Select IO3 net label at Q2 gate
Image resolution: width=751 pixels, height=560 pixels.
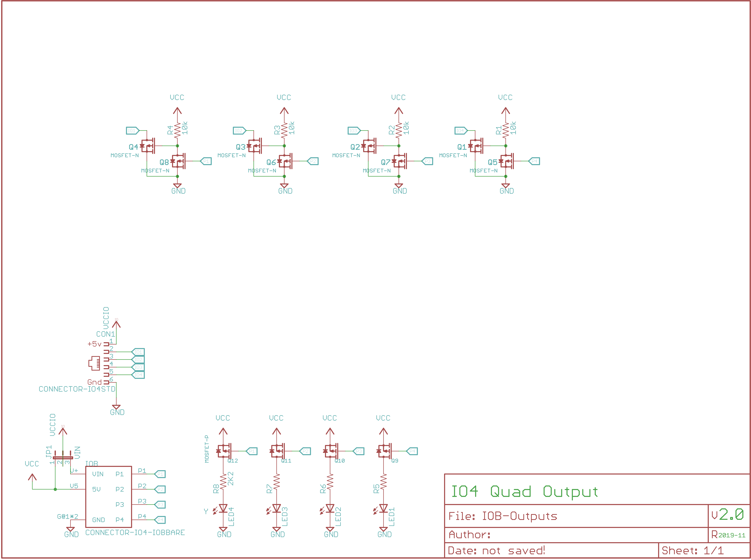pos(354,131)
